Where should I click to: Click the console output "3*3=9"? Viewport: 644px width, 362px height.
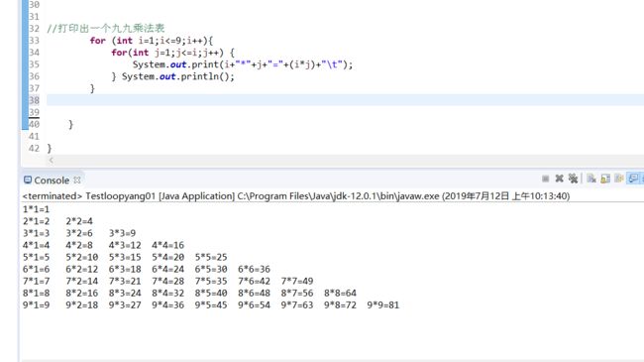tap(122, 233)
